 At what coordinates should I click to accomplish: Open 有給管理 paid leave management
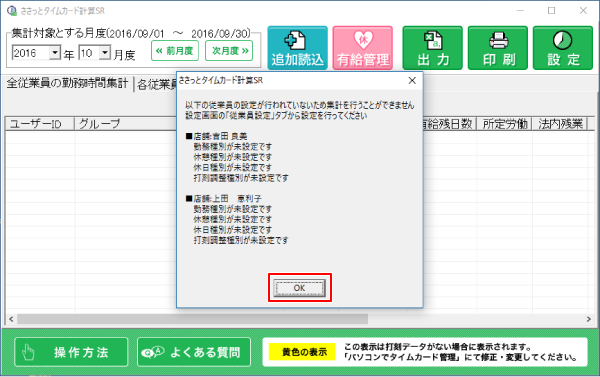363,48
